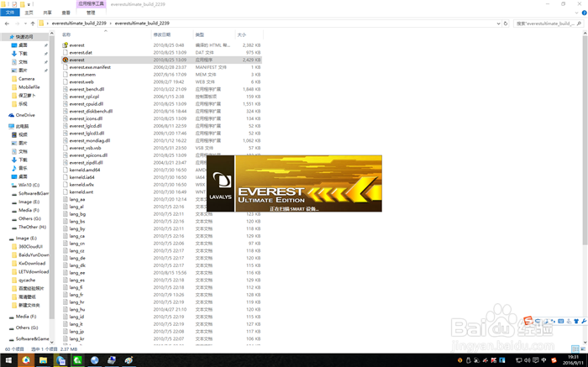Switch to details view layout button

coord(575,349)
